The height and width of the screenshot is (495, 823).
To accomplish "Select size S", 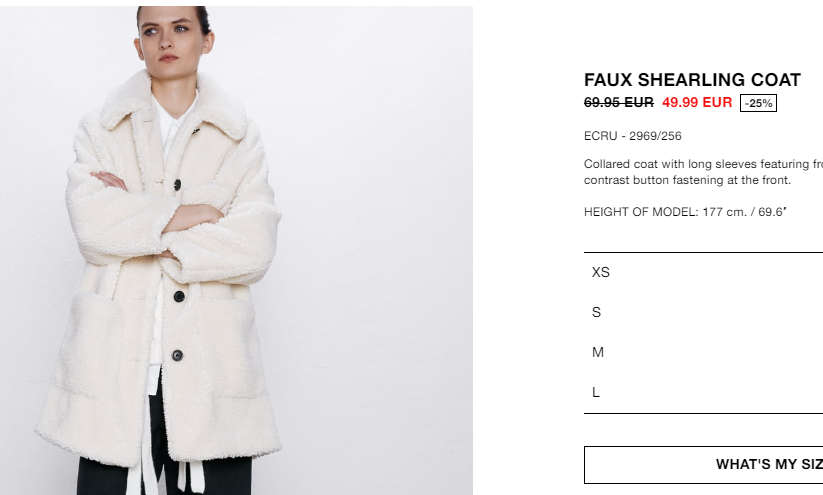I will 703,312.
